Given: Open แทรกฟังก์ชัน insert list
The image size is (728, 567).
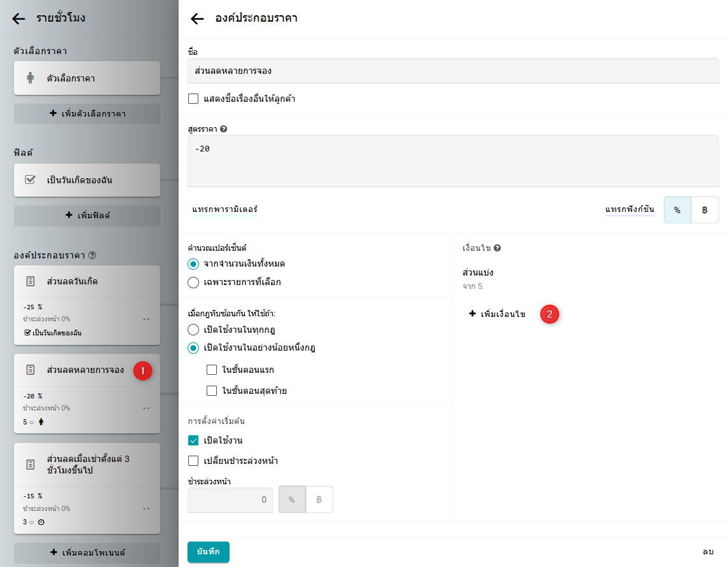Looking at the screenshot, I should click(629, 209).
